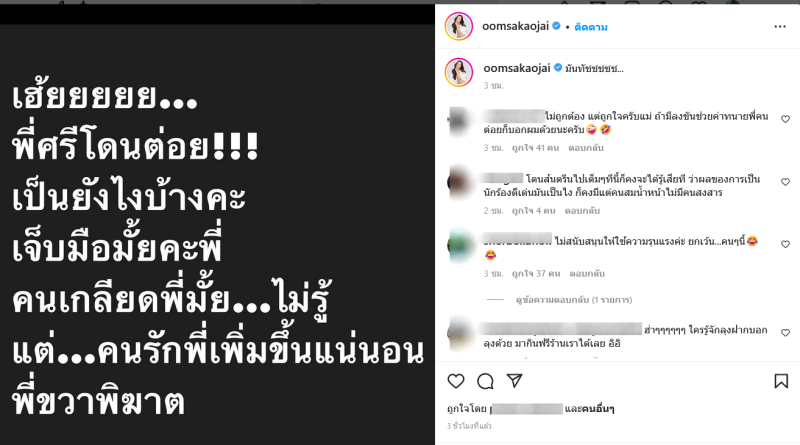Open และคนอื่นๆ likers list
Screen dimensions: 800x445
click(589, 409)
